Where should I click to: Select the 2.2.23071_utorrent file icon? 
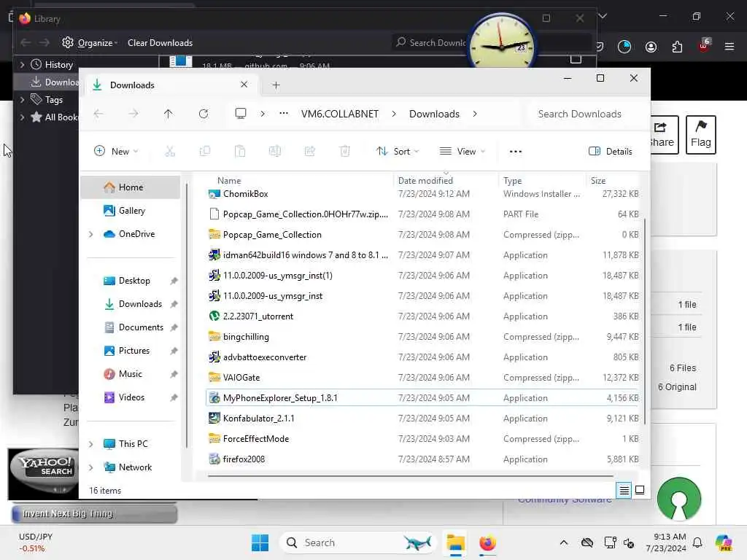coord(214,316)
